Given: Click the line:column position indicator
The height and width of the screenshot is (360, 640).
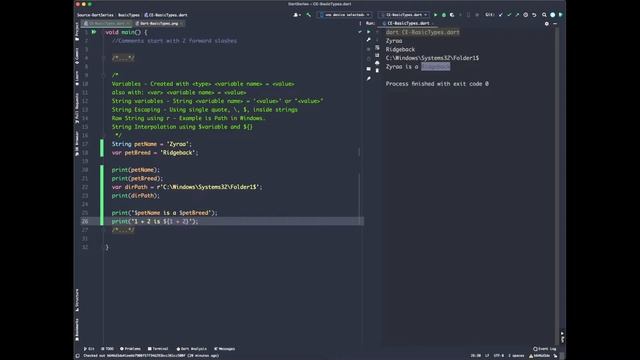Looking at the screenshot, I should pyautogui.click(x=476, y=356).
